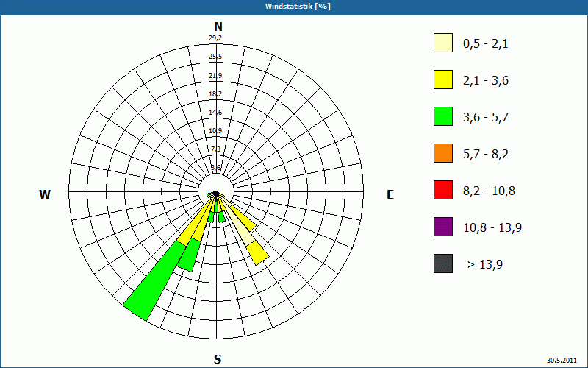Click the 29,2 axis value
Screen dimensions: 588x368
pos(215,38)
